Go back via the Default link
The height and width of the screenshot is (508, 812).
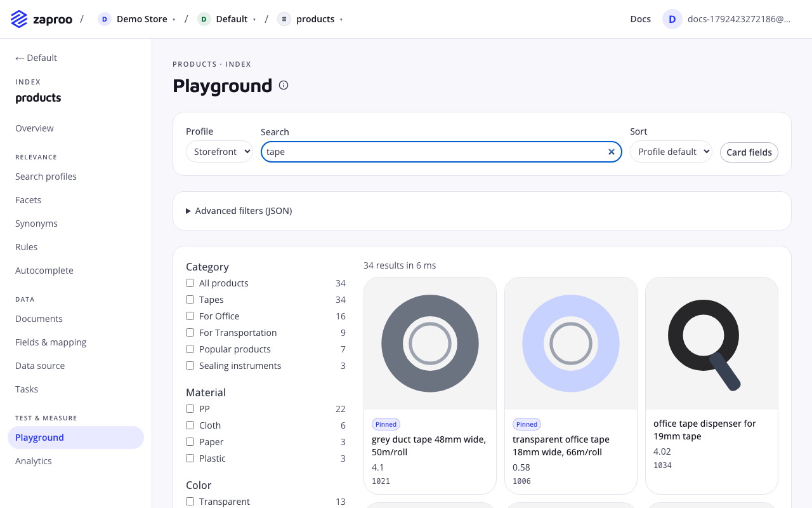coord(36,58)
